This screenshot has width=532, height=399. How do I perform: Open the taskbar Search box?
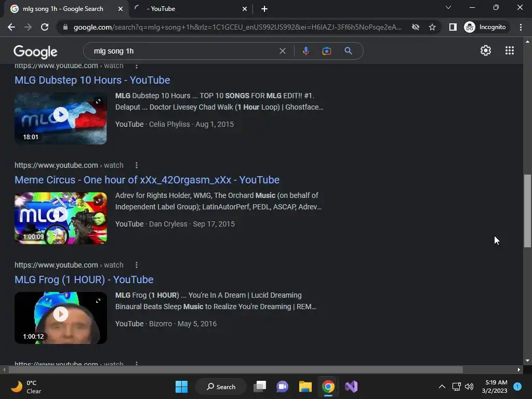pyautogui.click(x=221, y=387)
